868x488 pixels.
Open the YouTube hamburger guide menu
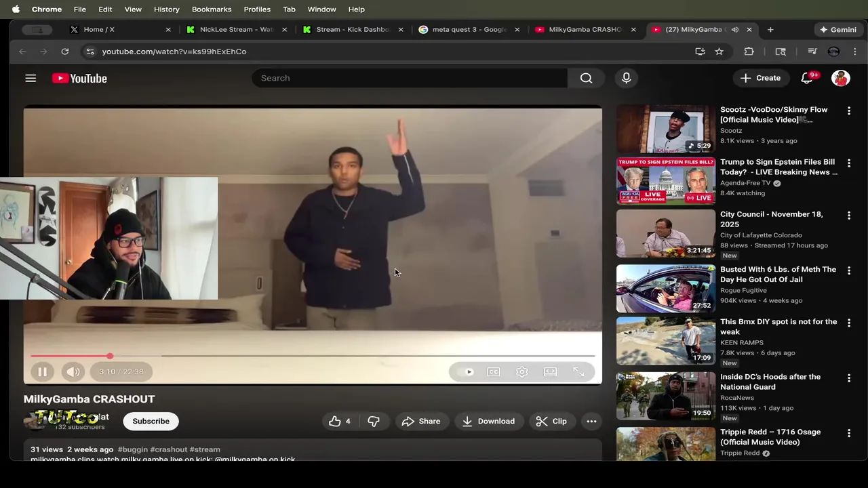(31, 78)
